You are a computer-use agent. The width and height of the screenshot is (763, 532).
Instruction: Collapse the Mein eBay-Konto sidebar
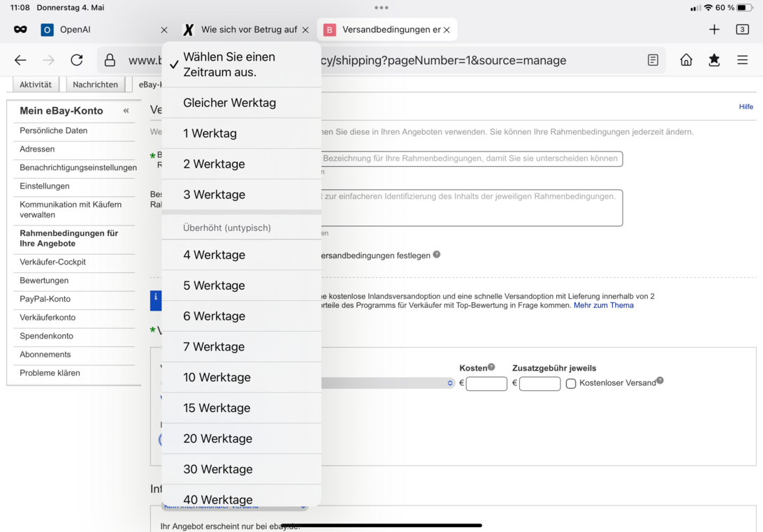(126, 111)
